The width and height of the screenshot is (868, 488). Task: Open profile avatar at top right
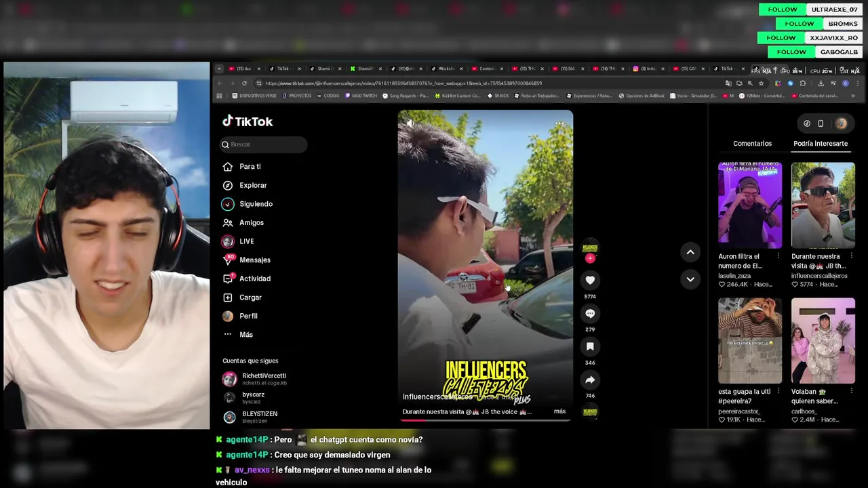(841, 123)
